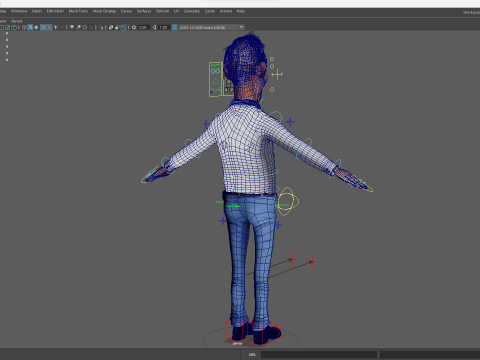Toggle X-Ray Active Components icon
480x360 pixels.
tap(117, 27)
